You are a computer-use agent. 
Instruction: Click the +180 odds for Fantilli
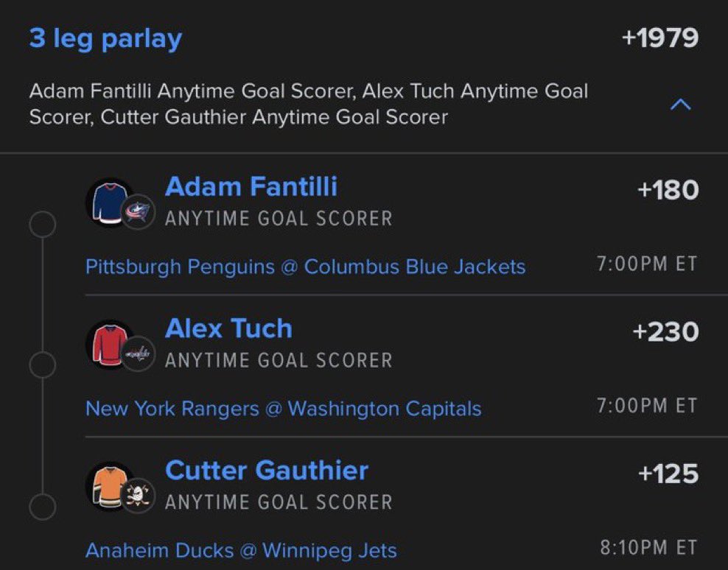pyautogui.click(x=668, y=190)
